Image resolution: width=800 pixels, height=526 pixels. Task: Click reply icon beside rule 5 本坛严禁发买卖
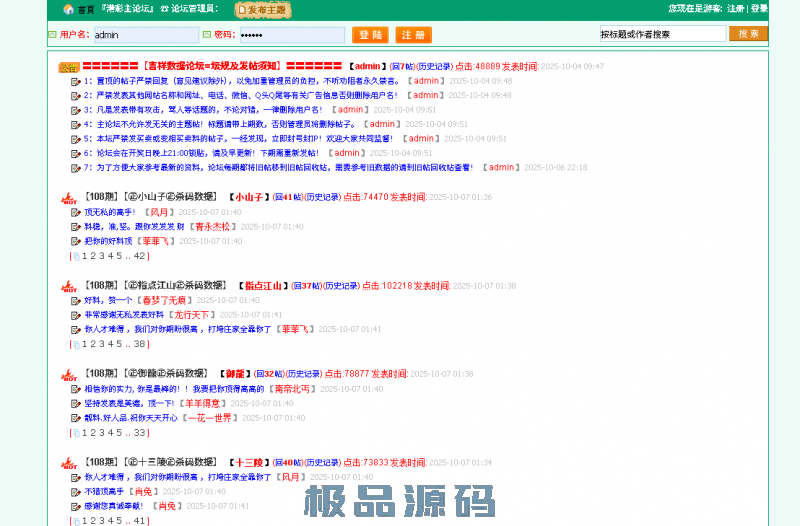click(x=76, y=139)
